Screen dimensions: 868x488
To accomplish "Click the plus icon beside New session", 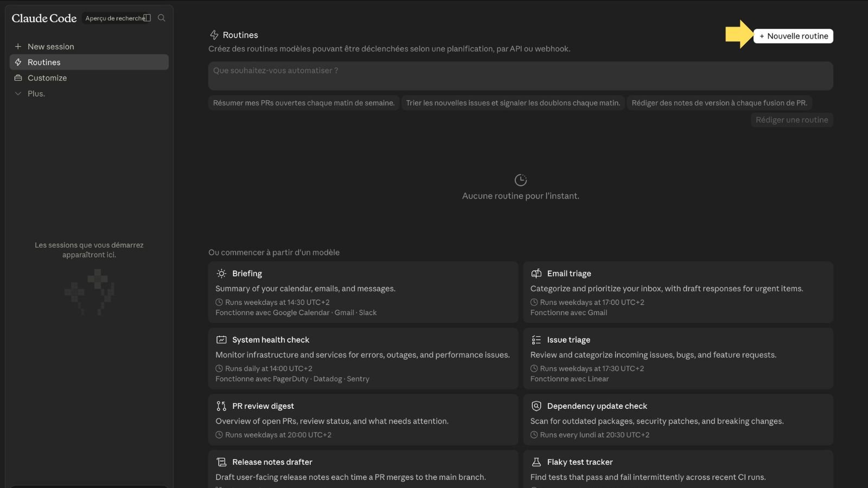I will pos(18,47).
